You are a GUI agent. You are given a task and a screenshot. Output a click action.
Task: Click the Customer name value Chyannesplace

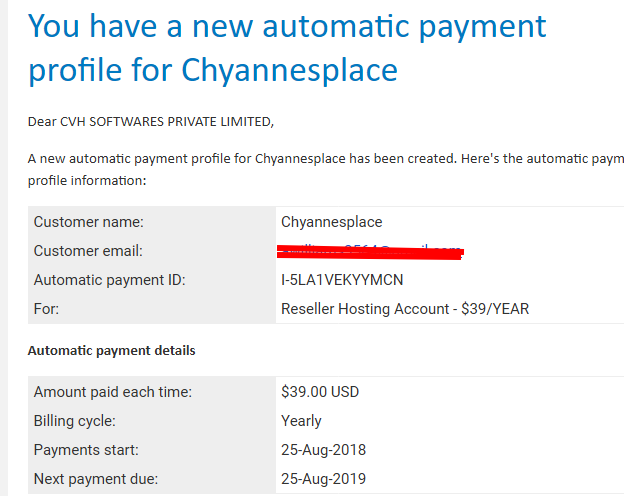point(332,222)
